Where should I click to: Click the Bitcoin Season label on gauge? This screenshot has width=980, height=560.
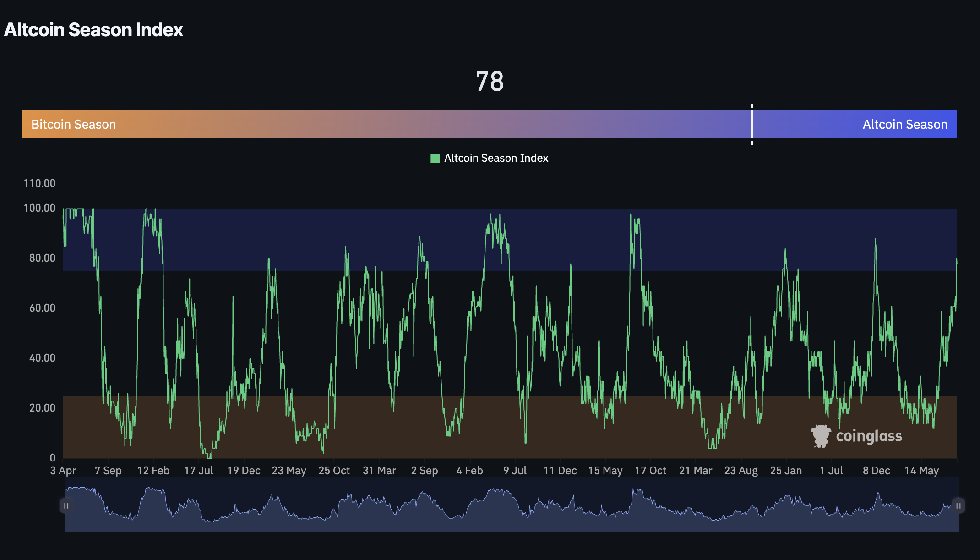[73, 125]
